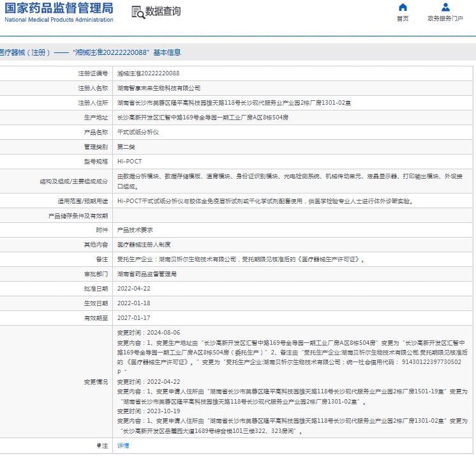Click the 变更情况 label
The image size is (476, 456).
(96, 382)
